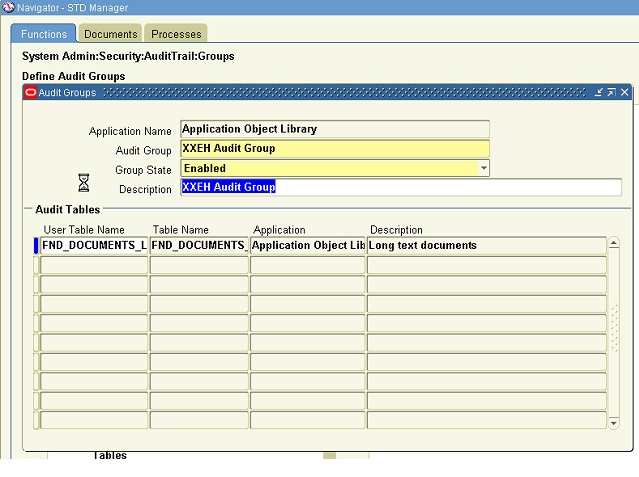639x477 pixels.
Task: Click the Oracle icon in Audit Groups title bar
Action: click(x=30, y=92)
